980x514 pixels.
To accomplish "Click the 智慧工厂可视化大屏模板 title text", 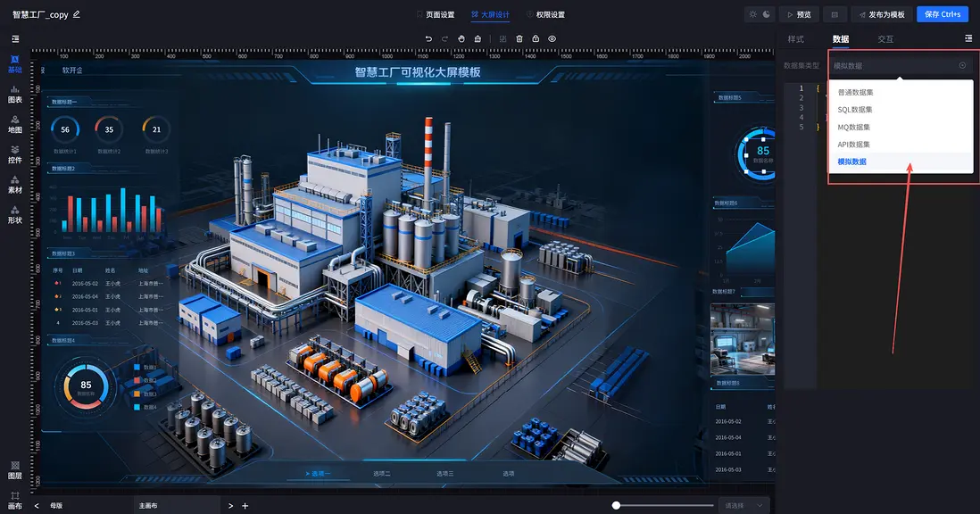I will tap(418, 71).
